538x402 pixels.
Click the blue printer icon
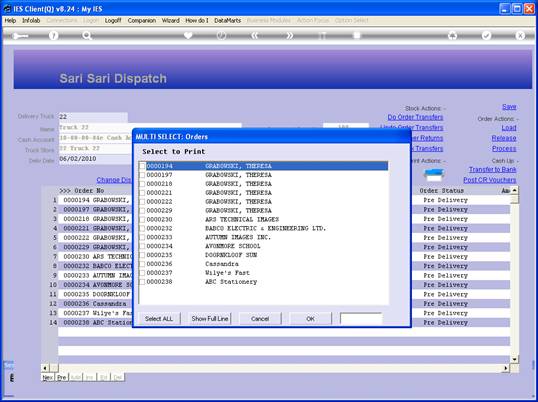pos(434,174)
